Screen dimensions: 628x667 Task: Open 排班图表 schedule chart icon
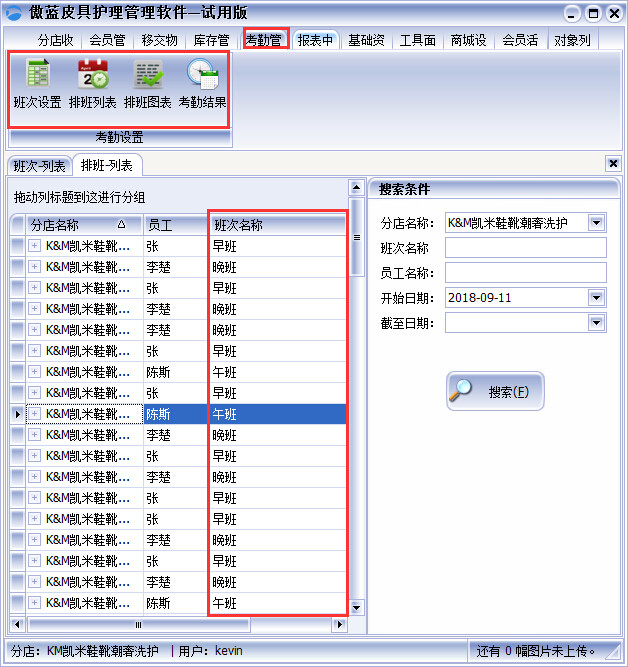pos(148,84)
